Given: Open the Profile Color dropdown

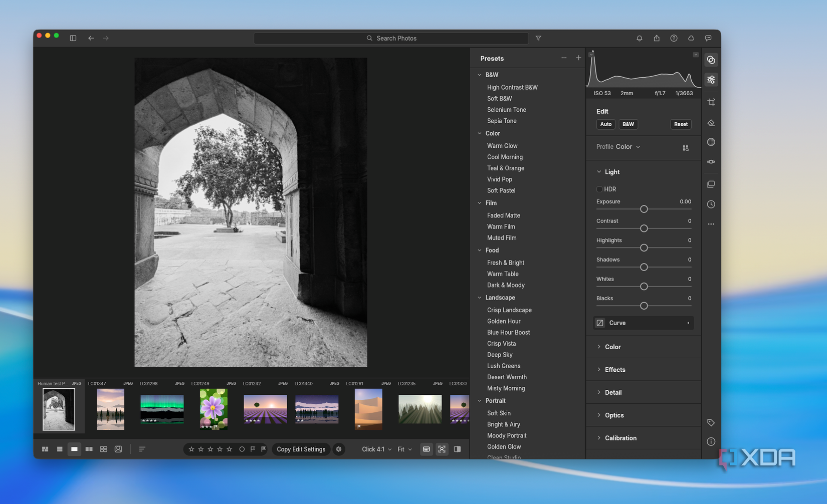Looking at the screenshot, I should (x=628, y=147).
